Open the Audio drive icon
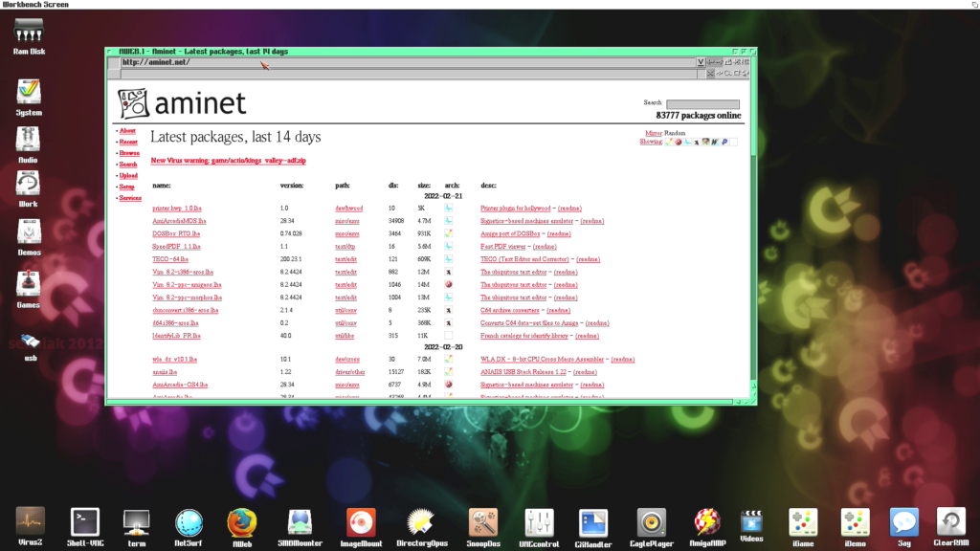Image resolution: width=980 pixels, height=551 pixels. [x=28, y=145]
